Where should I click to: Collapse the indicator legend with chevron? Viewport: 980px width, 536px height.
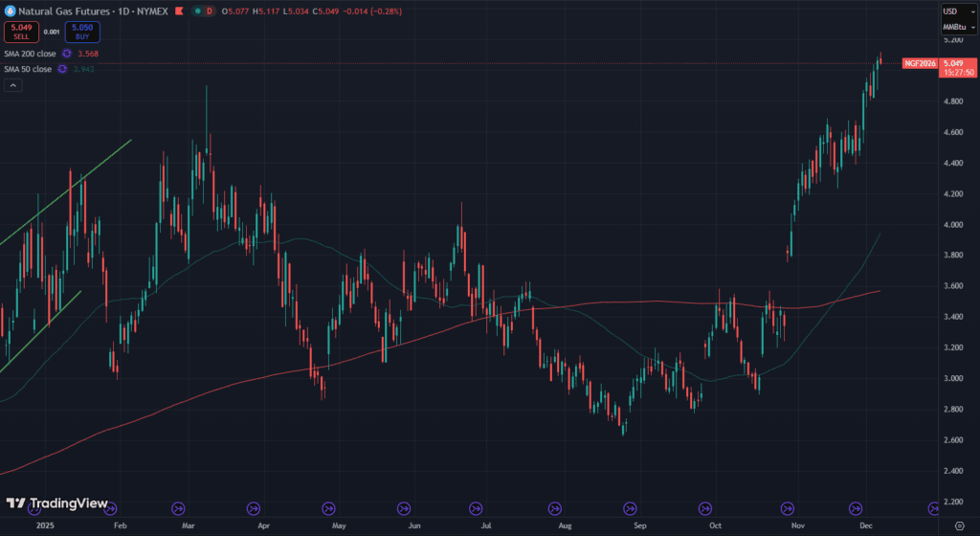coord(13,85)
